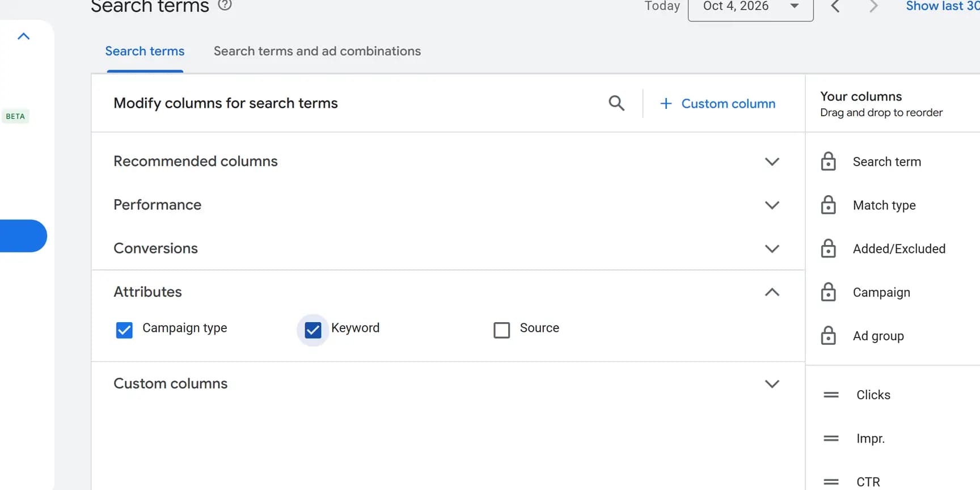Click the lock icon beside Match type

pos(828,205)
